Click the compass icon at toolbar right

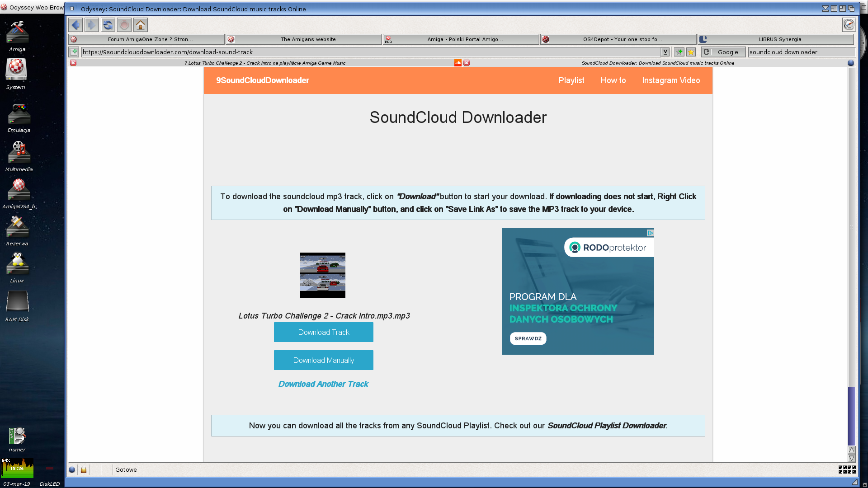coord(849,25)
